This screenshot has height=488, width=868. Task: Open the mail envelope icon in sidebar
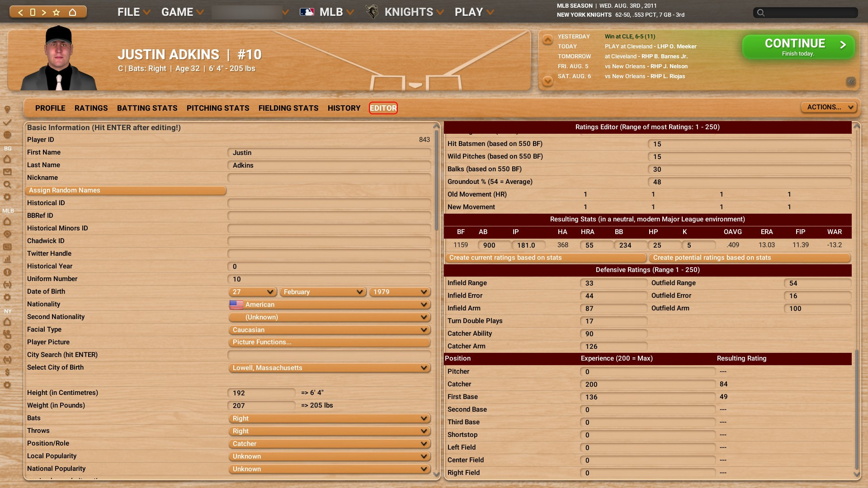pyautogui.click(x=7, y=172)
